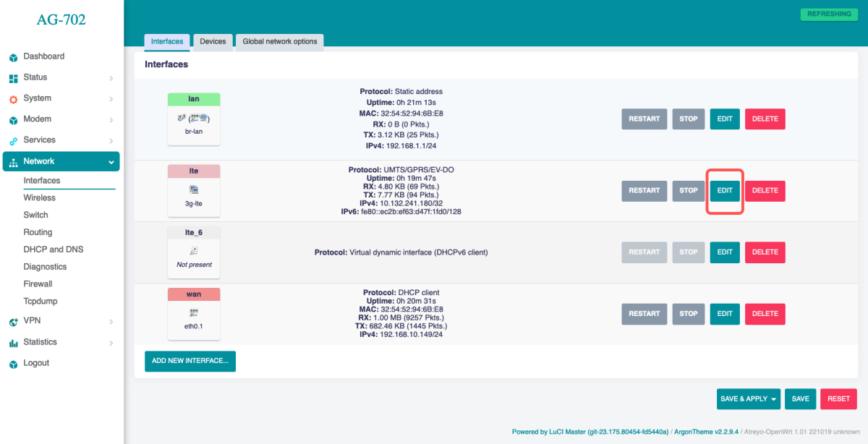Screen dimensions: 868x444
Task: Open the Firewall page
Action: [x=38, y=284]
